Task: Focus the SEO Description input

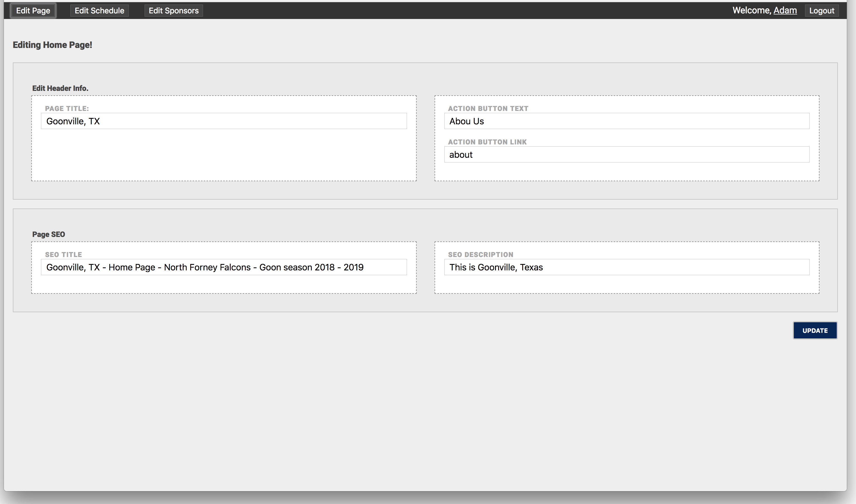Action: pyautogui.click(x=627, y=267)
